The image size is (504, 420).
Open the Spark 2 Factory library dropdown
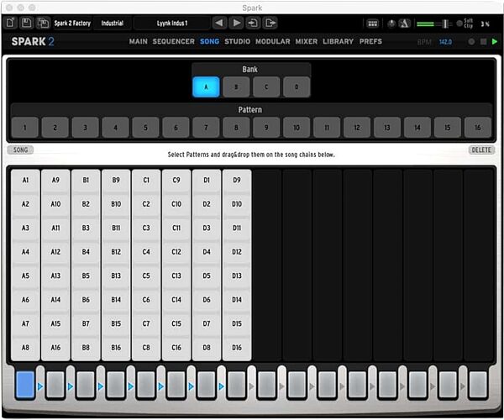pyautogui.click(x=72, y=24)
